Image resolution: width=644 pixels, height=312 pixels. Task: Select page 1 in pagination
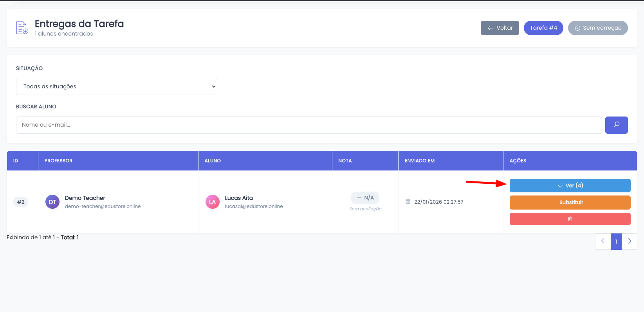pos(616,241)
